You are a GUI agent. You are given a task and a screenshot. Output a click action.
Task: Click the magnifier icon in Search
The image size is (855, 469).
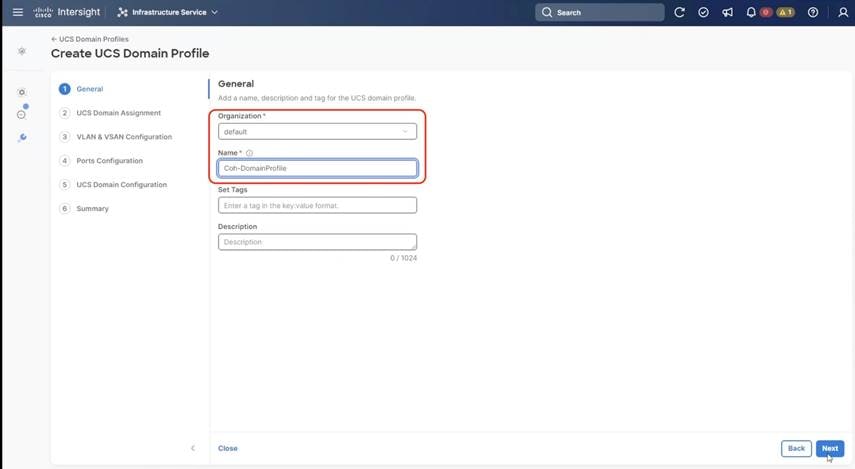click(x=547, y=12)
